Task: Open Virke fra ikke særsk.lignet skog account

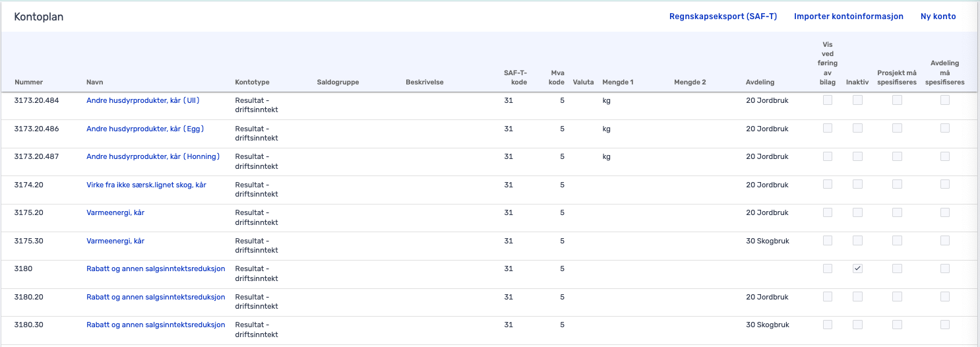Action: (146, 185)
